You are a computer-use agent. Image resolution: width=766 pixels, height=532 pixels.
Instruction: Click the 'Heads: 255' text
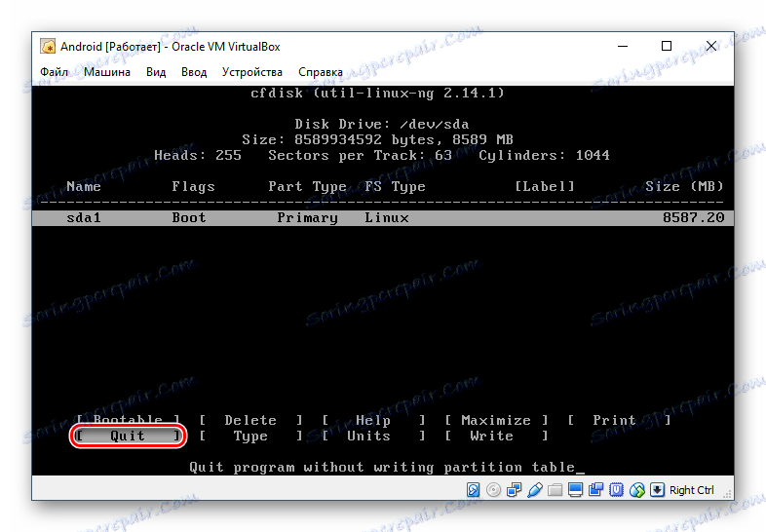pos(198,155)
